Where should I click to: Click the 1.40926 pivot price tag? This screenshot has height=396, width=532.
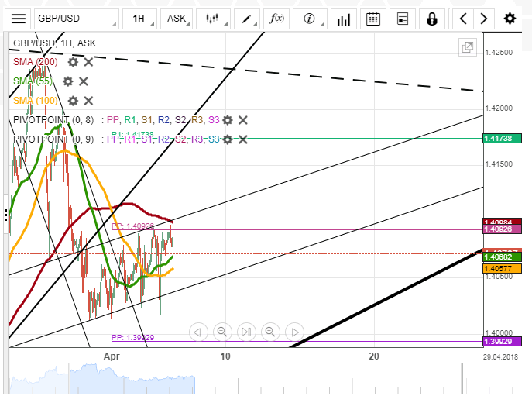pyautogui.click(x=502, y=229)
